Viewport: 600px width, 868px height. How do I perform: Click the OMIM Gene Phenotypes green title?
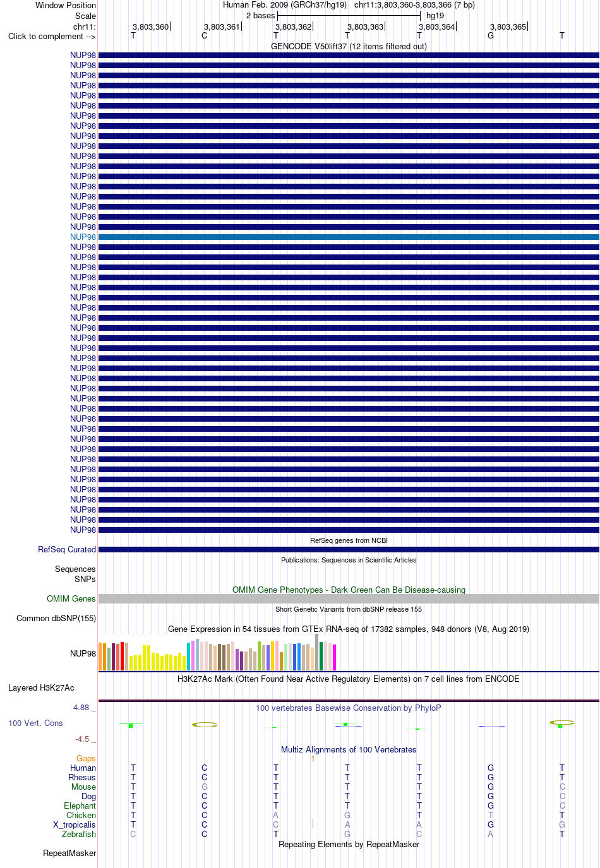[x=349, y=590]
